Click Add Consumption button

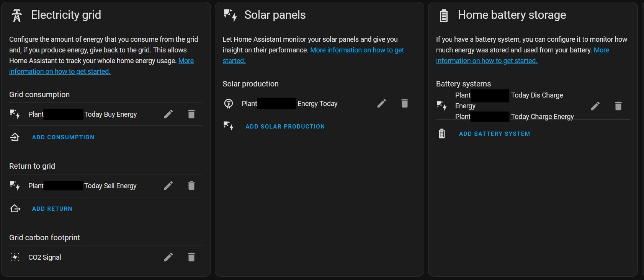[63, 137]
